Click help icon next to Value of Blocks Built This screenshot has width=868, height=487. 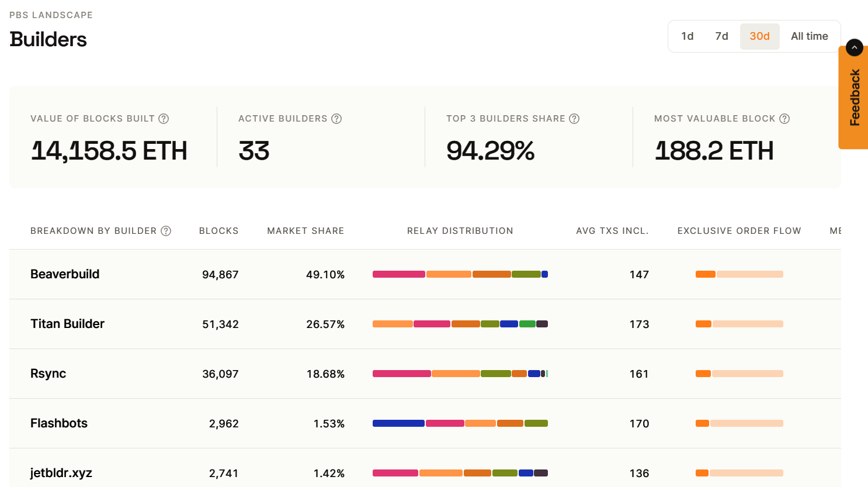(x=164, y=119)
